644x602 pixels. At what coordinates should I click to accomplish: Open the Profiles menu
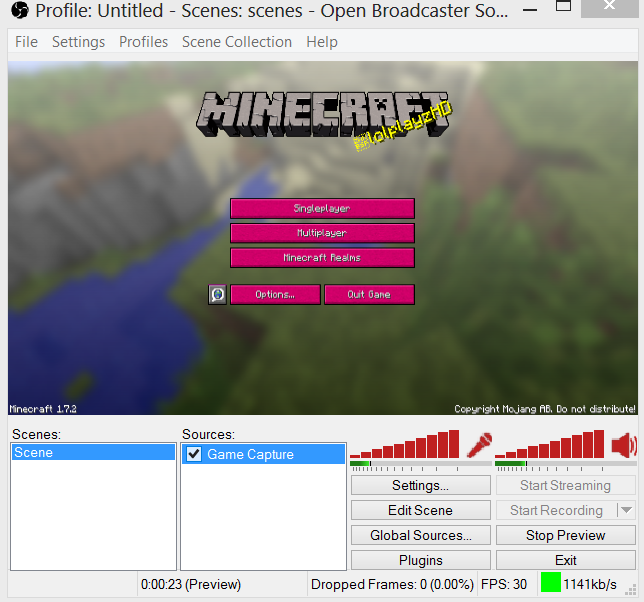[x=143, y=42]
